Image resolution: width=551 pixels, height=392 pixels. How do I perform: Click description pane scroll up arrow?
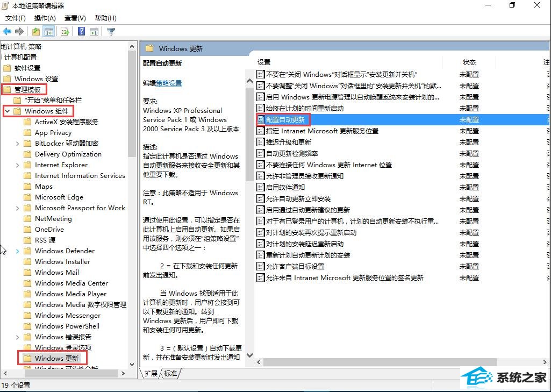(249, 81)
